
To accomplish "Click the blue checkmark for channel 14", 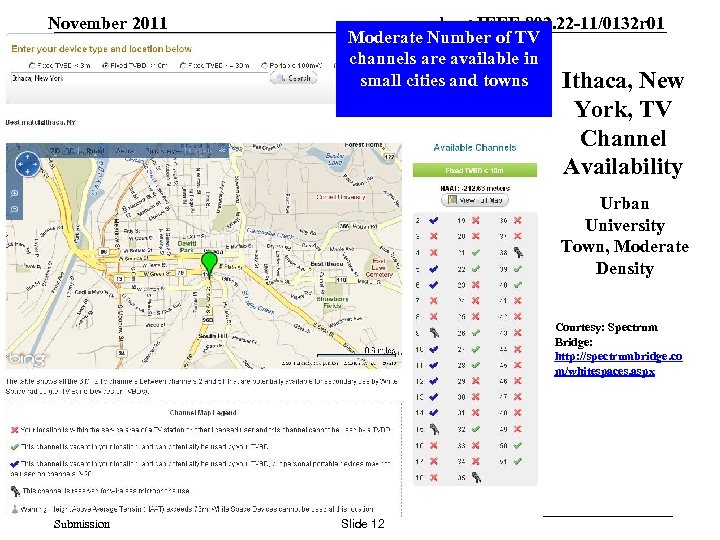I will pos(433,413).
